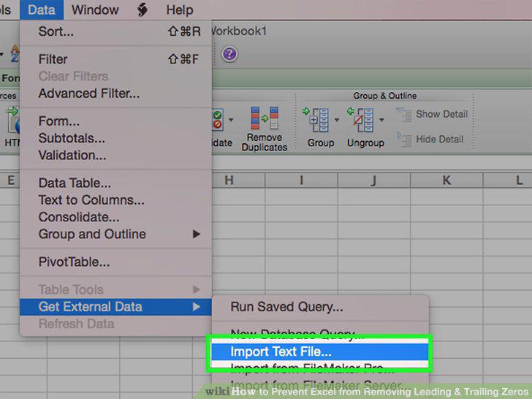532x399 pixels.
Task: Click Show Detail in Group & Outline
Action: click(x=433, y=114)
